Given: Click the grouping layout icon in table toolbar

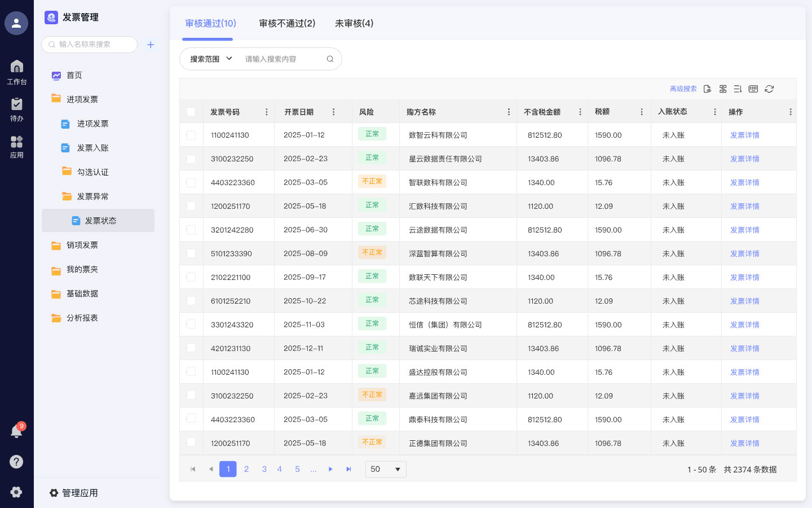Looking at the screenshot, I should [723, 89].
